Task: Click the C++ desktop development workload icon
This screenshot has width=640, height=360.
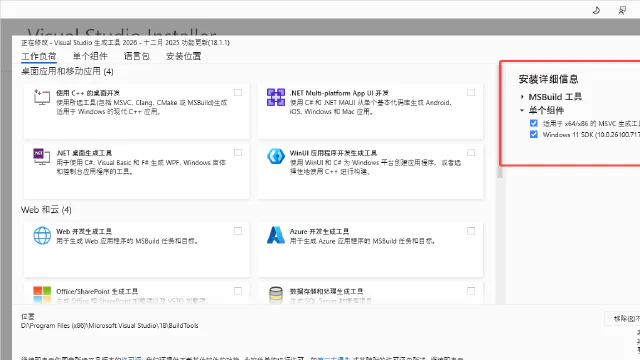Action: coord(42,98)
